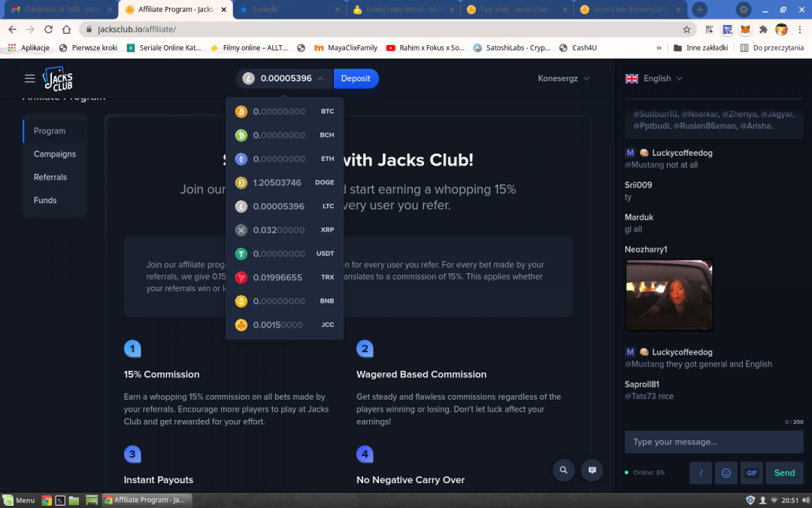The image size is (812, 508).
Task: Open the emoji picker in chat
Action: (x=726, y=473)
